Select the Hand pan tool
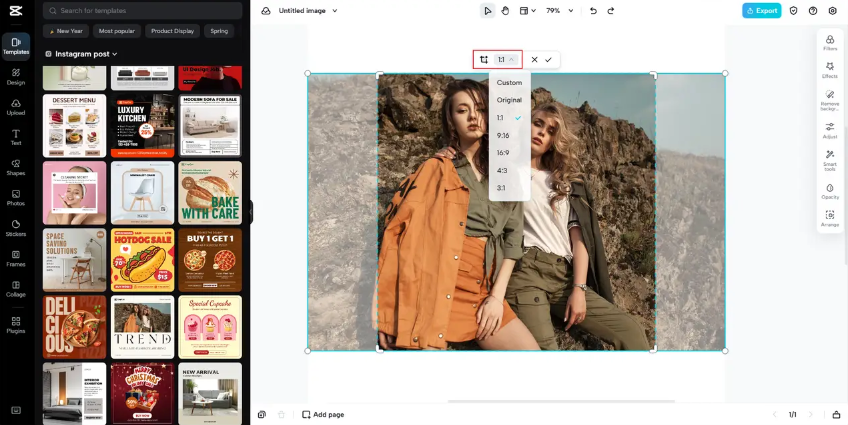Image resolution: width=848 pixels, height=425 pixels. (x=505, y=11)
